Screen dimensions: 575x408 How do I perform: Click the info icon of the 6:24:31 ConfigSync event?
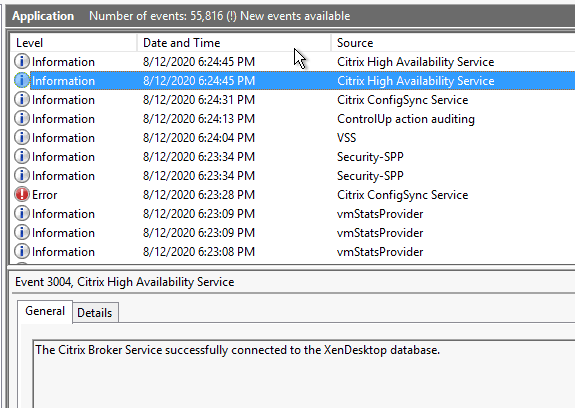(22, 99)
